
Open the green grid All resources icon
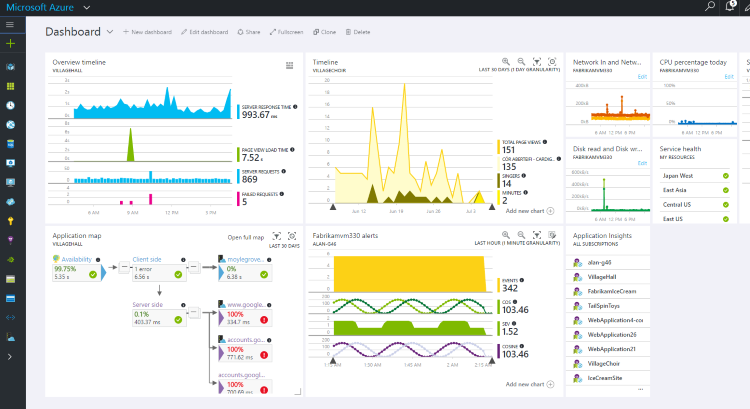10,86
